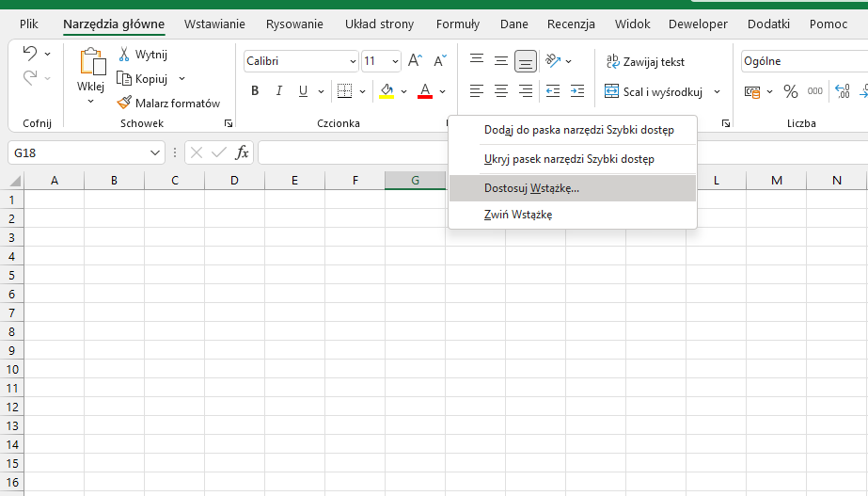Open the Calibri font name dropdown
This screenshot has width=868, height=496.
click(x=353, y=61)
